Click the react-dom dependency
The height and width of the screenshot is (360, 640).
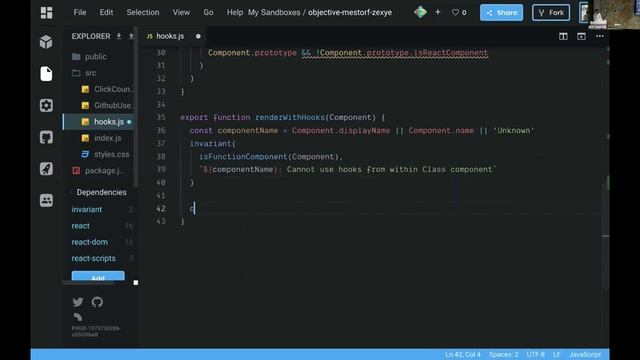coord(90,242)
